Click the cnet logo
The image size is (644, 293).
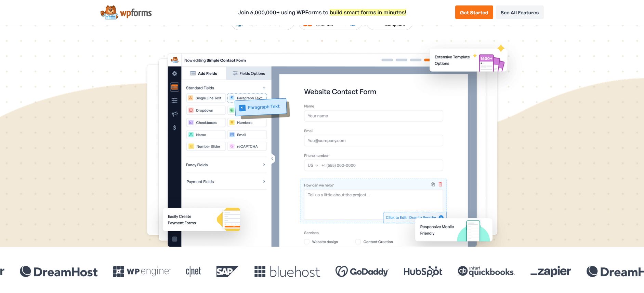click(193, 271)
